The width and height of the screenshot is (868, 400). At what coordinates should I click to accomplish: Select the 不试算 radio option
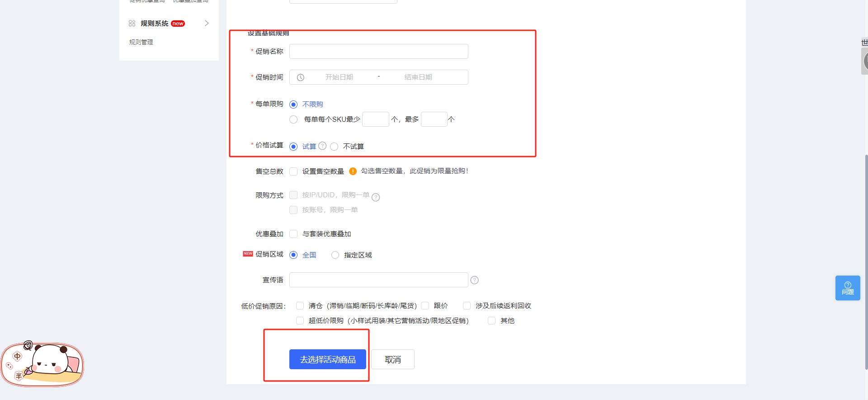click(334, 147)
